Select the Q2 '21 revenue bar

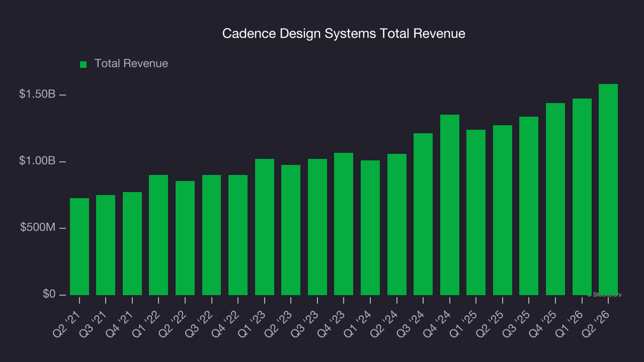79,246
